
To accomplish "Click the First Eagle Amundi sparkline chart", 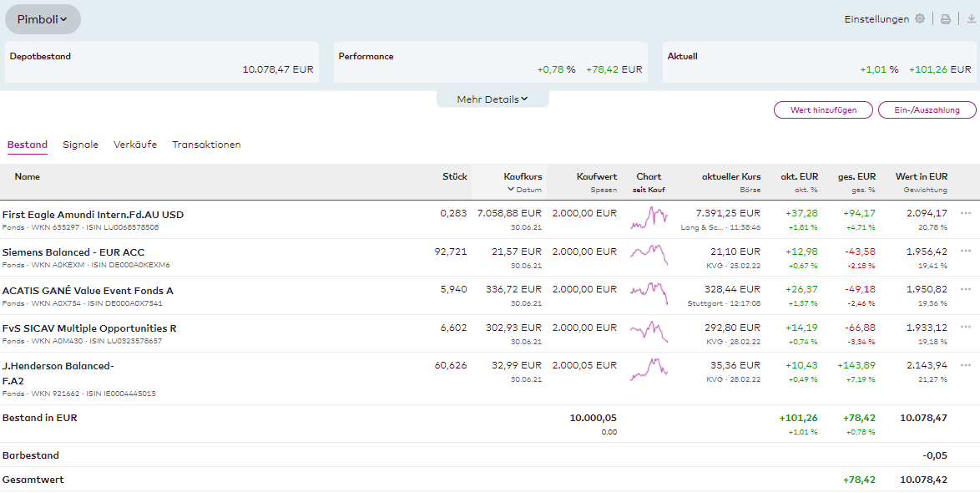I will [x=649, y=218].
